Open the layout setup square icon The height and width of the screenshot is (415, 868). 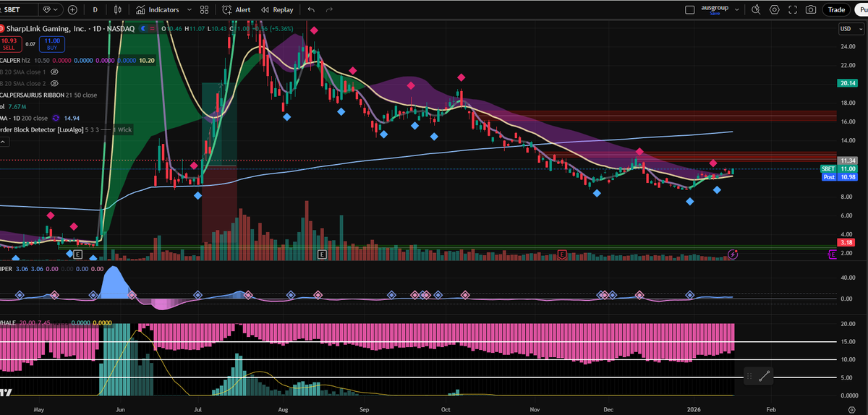coord(690,9)
